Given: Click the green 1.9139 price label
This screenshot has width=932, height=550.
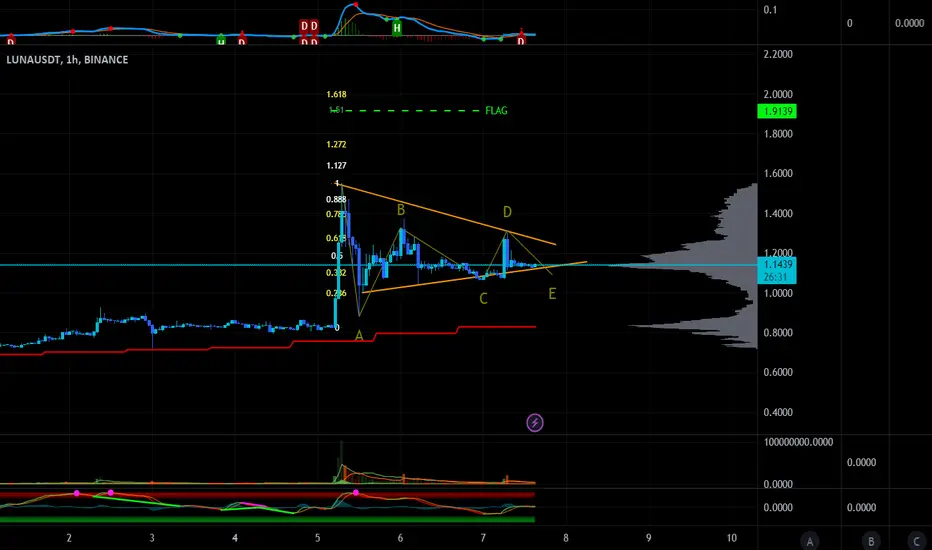Looking at the screenshot, I should tap(777, 111).
